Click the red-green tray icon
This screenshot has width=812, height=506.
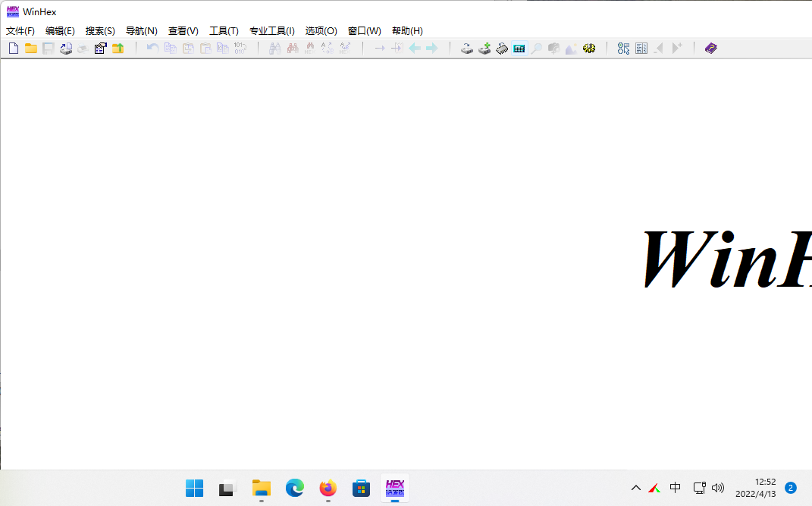tap(654, 488)
